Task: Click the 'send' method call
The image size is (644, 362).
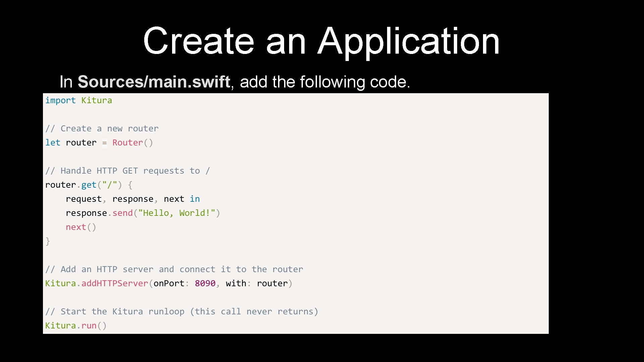Action: (x=122, y=213)
